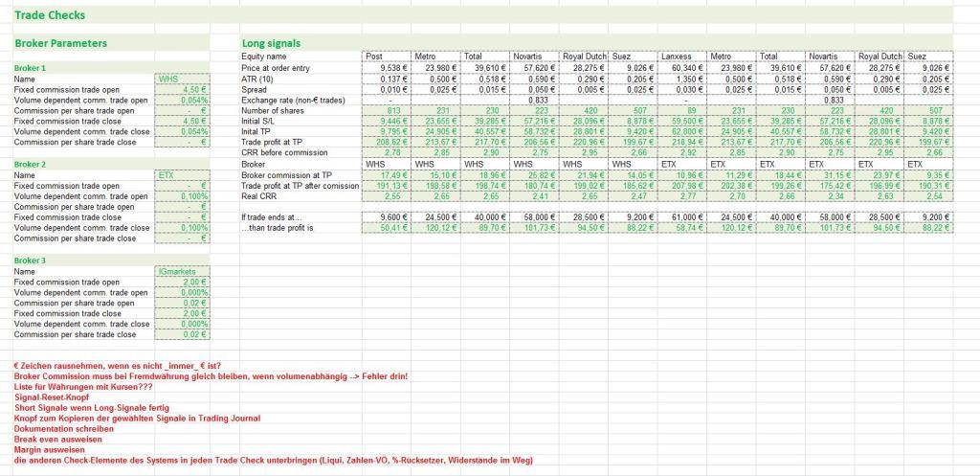Click Initial S/L cell '59,500 €'
This screenshot has height=476, width=980.
click(x=682, y=122)
